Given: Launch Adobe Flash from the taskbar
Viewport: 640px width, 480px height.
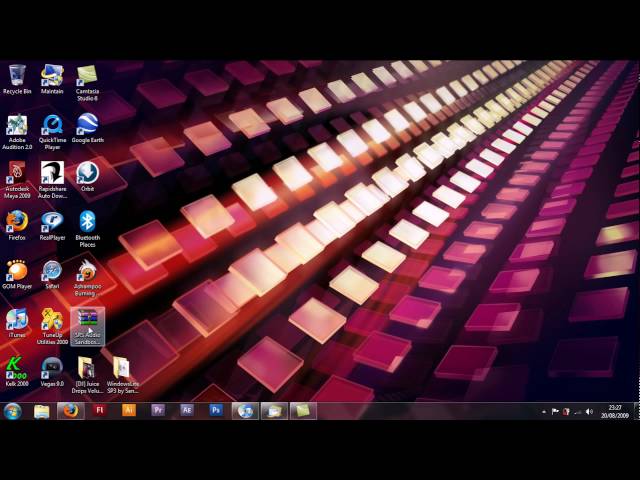Looking at the screenshot, I should [100, 411].
